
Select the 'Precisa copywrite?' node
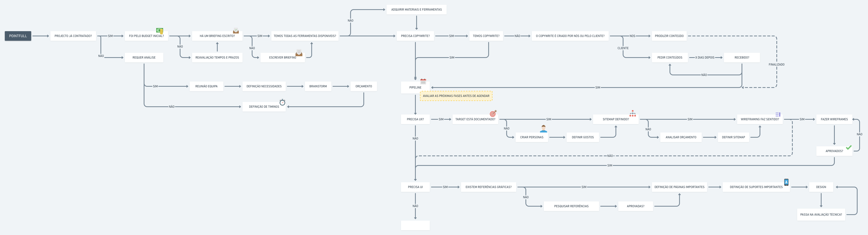point(415,36)
